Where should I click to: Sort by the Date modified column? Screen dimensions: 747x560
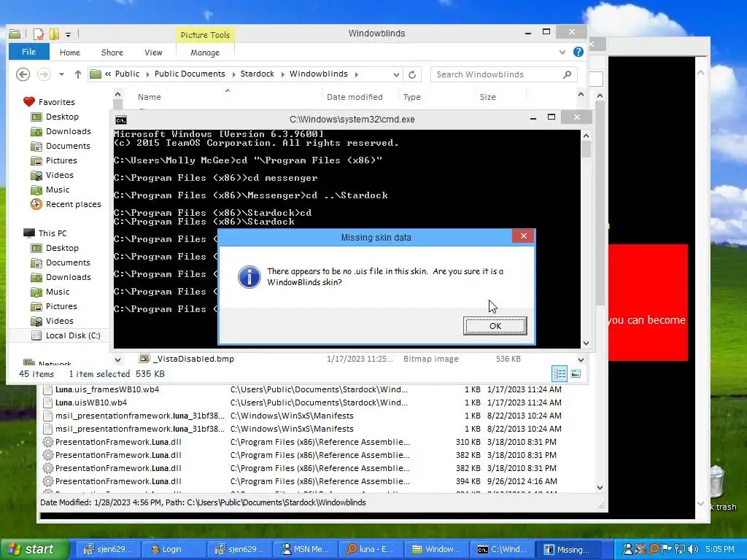point(355,97)
